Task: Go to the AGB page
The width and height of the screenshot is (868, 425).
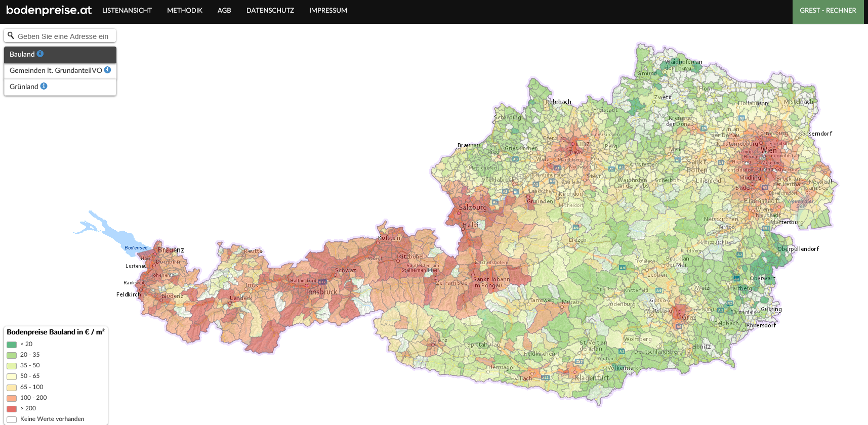Action: point(224,10)
